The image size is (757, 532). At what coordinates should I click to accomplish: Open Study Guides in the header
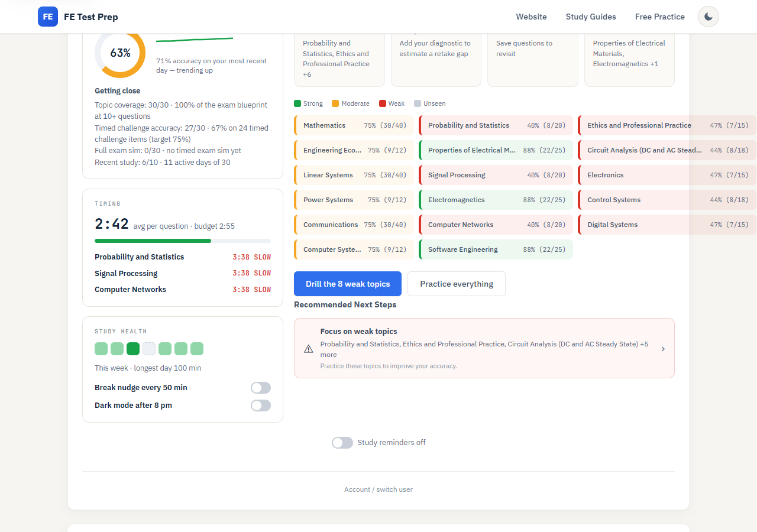pos(591,17)
